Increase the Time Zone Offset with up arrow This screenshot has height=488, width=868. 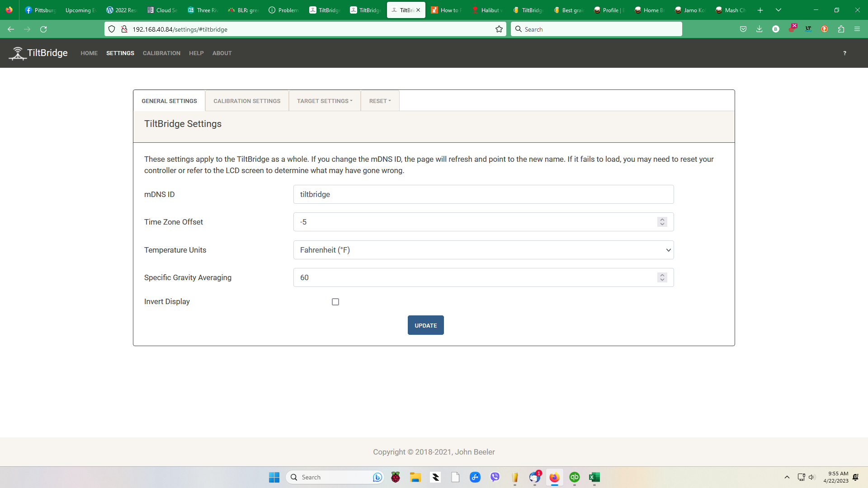(662, 219)
